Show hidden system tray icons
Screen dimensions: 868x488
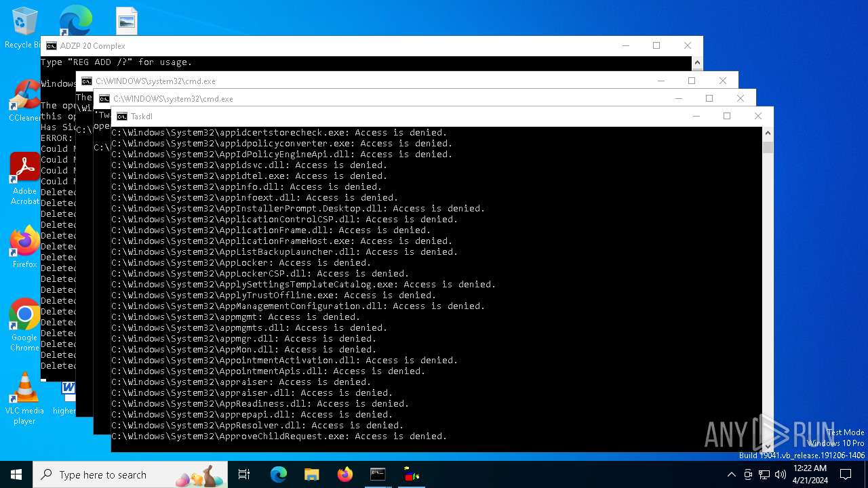click(731, 474)
